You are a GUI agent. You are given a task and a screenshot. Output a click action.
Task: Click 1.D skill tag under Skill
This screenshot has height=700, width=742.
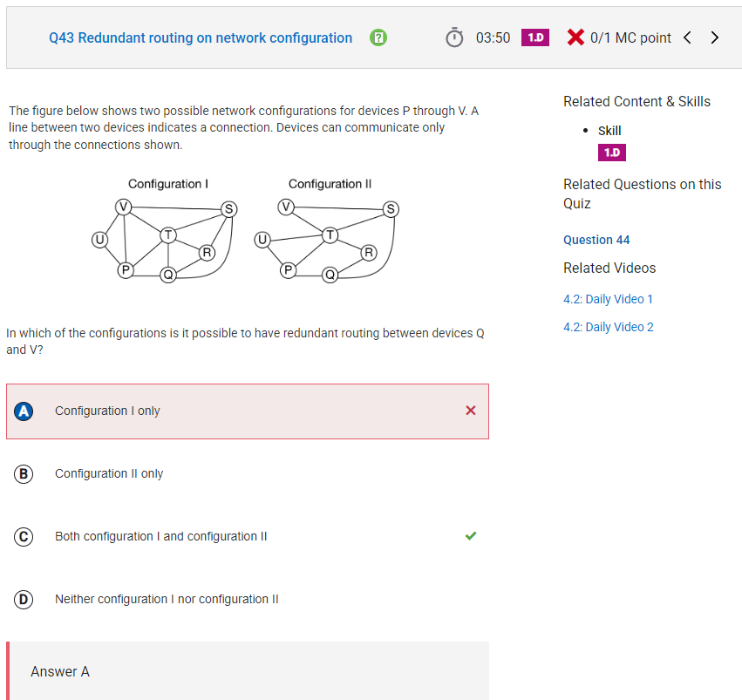[x=612, y=153]
